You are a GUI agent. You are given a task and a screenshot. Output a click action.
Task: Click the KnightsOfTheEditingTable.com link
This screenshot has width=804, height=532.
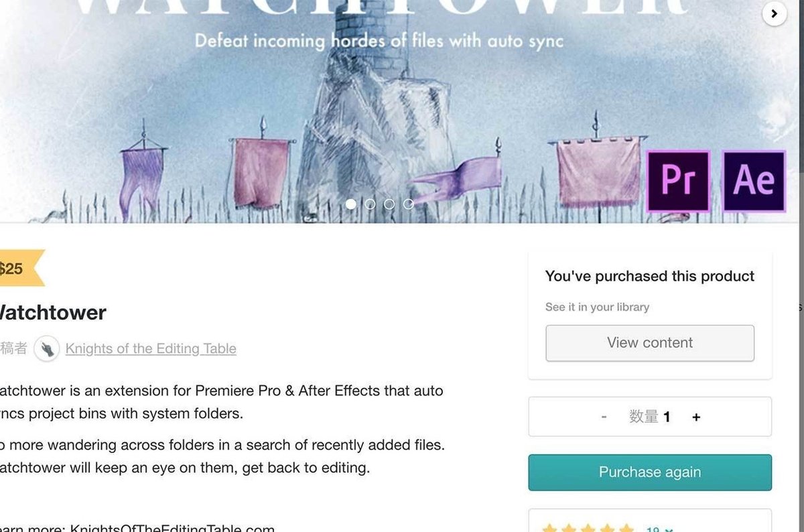coord(172,528)
